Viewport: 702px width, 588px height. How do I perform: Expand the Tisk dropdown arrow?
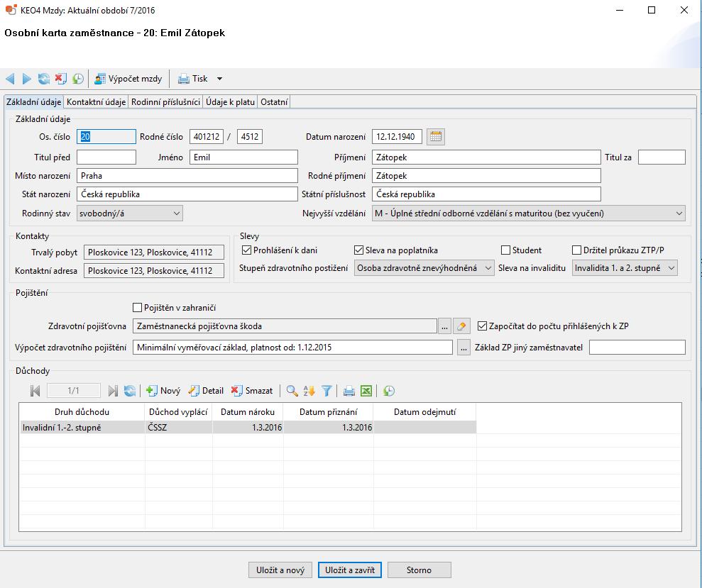point(219,79)
